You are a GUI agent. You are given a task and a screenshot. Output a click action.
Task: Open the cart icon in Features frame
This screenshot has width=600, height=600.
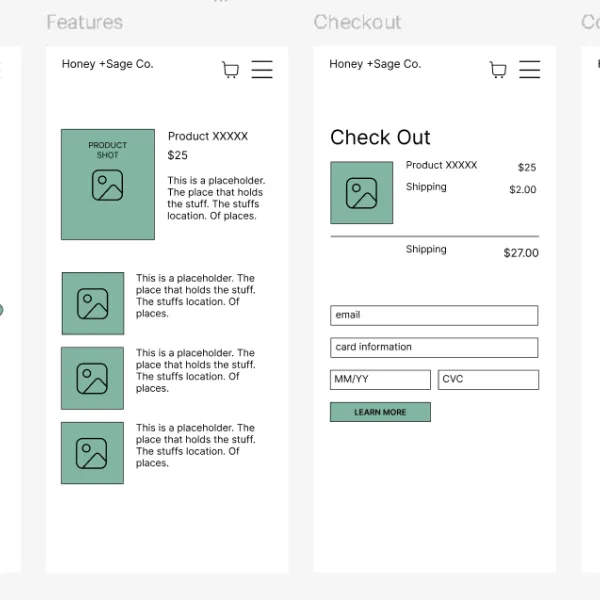pos(230,70)
